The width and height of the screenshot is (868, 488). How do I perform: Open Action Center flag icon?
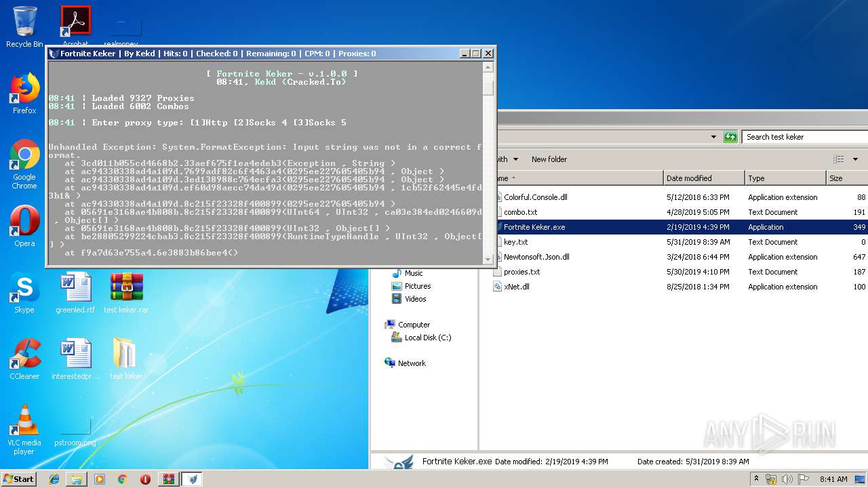(804, 479)
